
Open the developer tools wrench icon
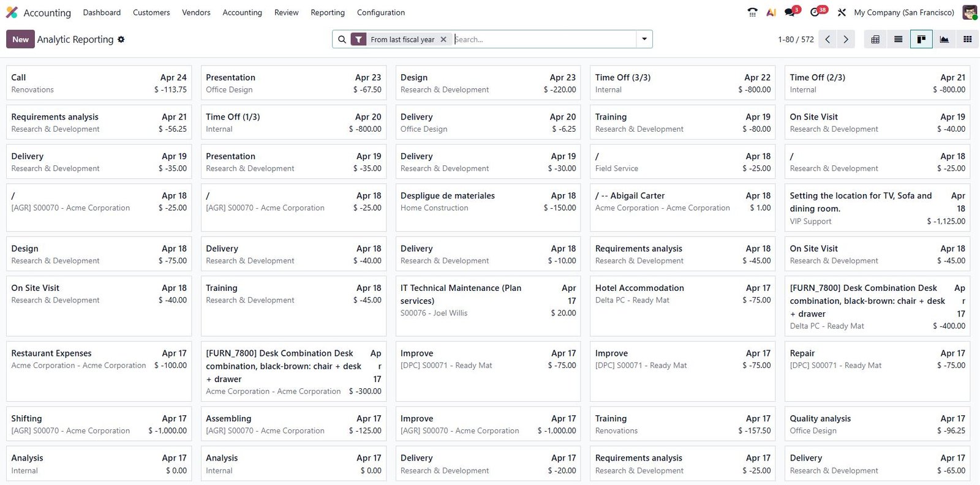(842, 12)
